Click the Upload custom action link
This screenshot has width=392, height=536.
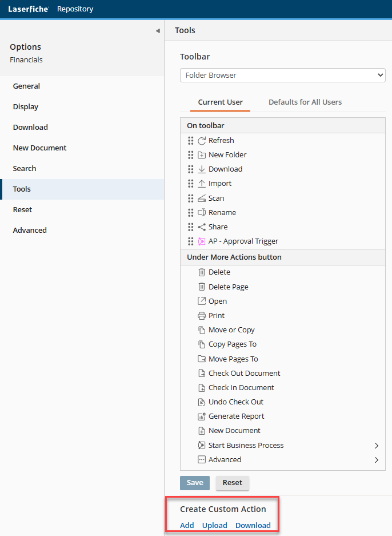tap(214, 525)
